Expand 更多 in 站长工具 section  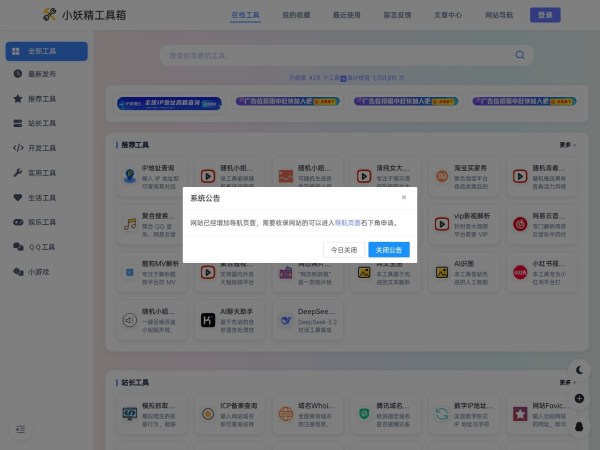[x=567, y=382]
